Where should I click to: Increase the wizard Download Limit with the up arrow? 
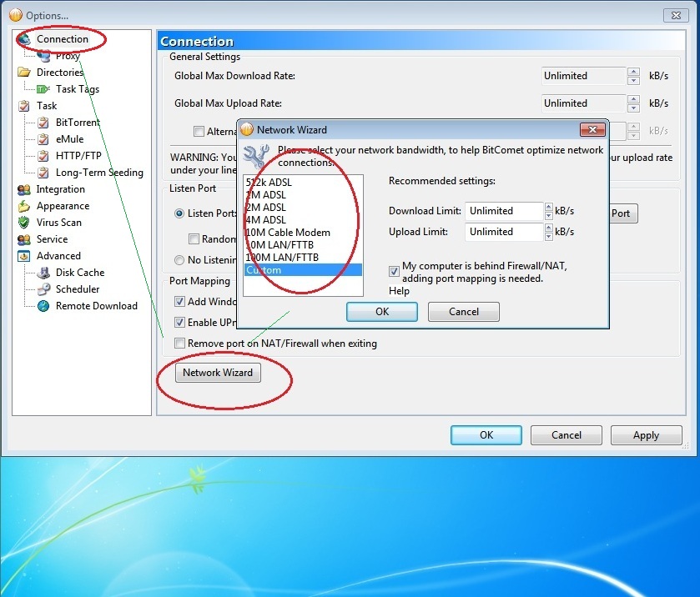(548, 207)
